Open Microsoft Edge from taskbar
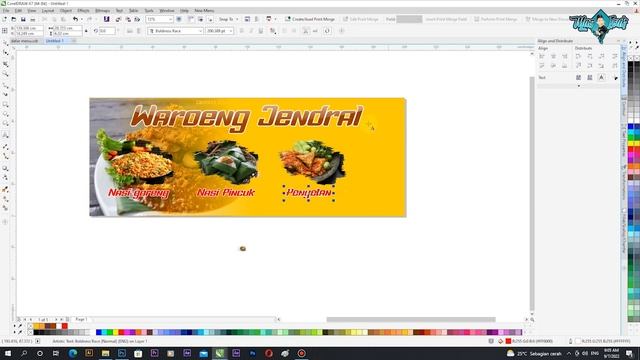Viewport: 640px width, 360px height. pyautogui.click(x=73, y=353)
